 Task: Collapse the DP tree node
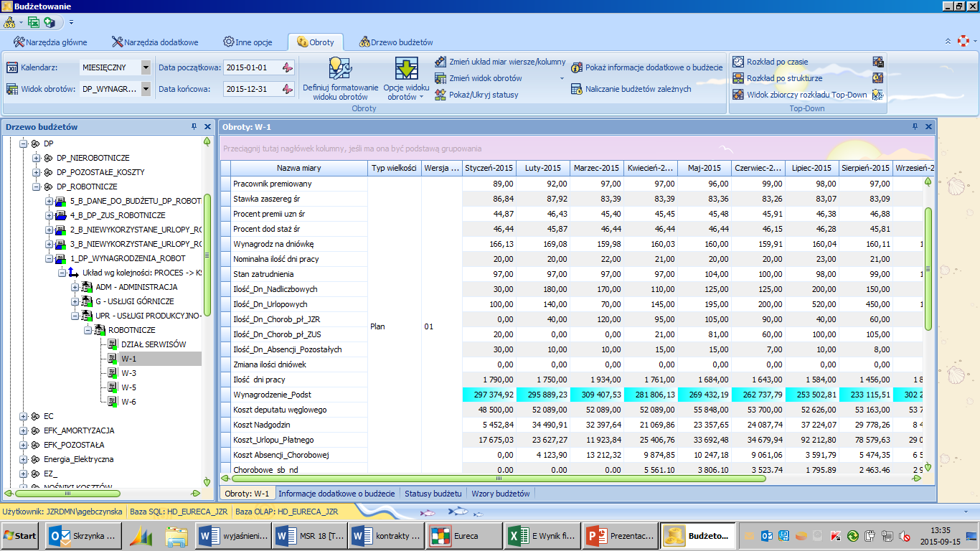coord(24,143)
